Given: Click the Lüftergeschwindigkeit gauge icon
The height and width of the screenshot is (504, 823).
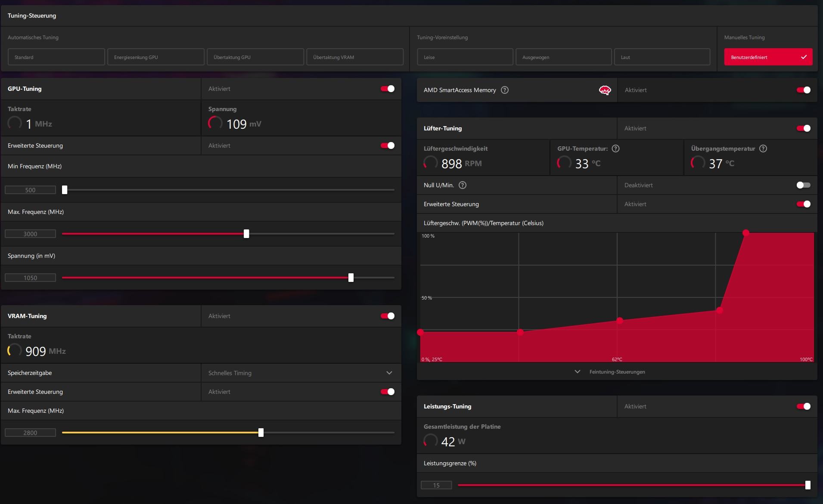Looking at the screenshot, I should coord(431,163).
